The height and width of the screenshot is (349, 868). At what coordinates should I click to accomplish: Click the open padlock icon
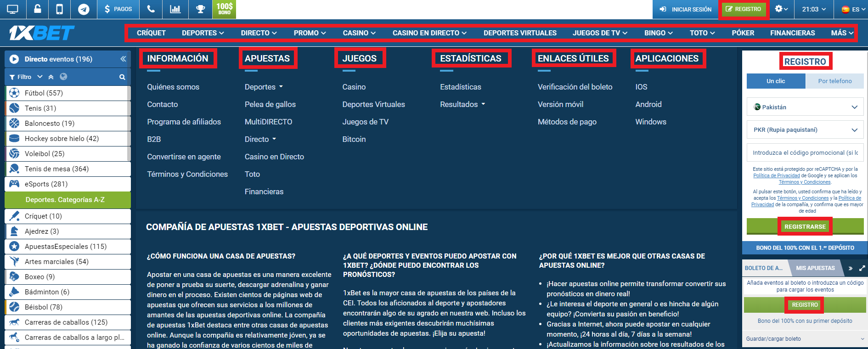(38, 9)
